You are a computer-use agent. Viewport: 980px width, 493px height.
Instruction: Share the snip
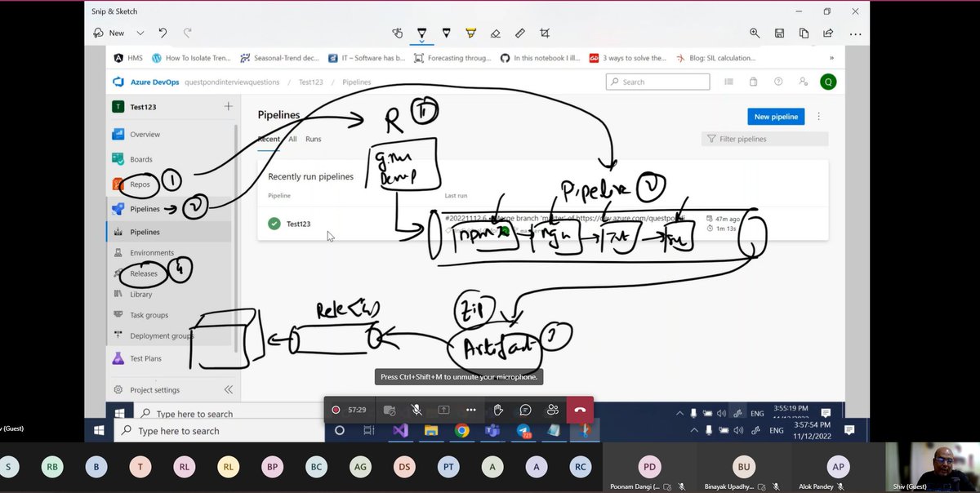(x=829, y=33)
